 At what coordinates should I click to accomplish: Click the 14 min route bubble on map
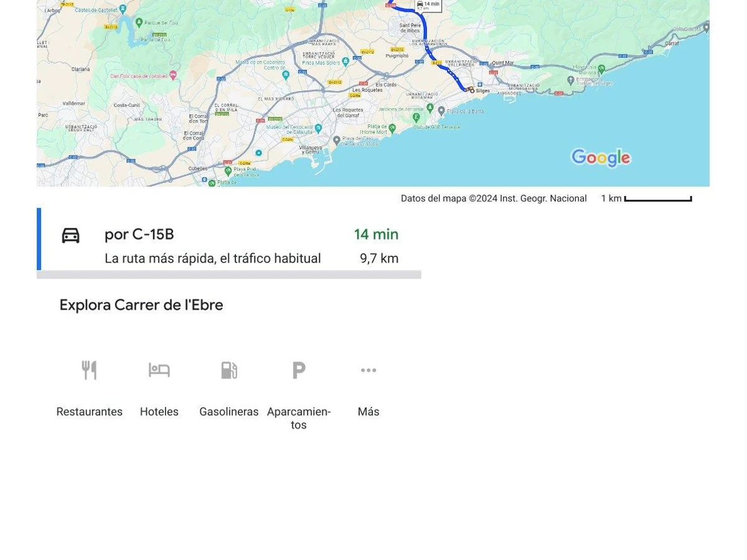pyautogui.click(x=428, y=5)
